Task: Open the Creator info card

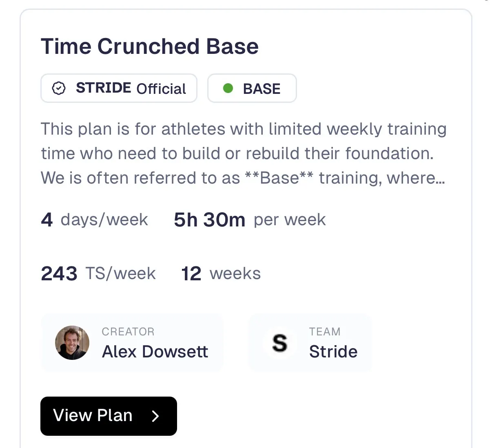Action: (x=132, y=343)
